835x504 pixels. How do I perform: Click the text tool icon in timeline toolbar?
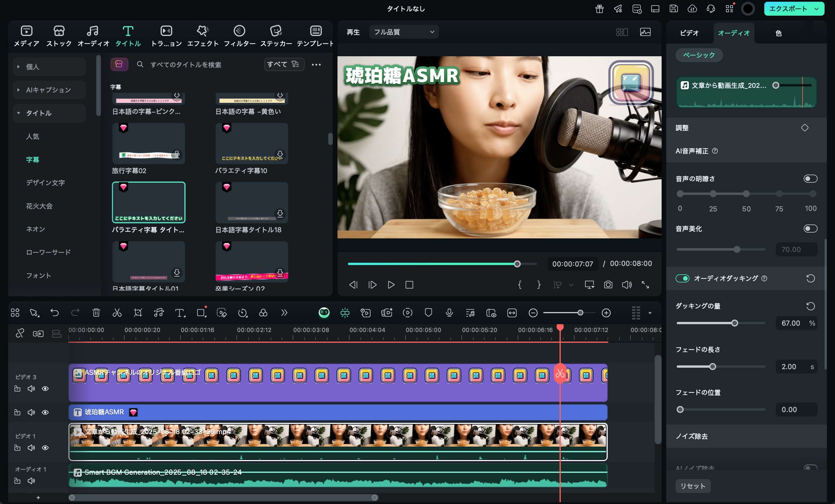(180, 313)
